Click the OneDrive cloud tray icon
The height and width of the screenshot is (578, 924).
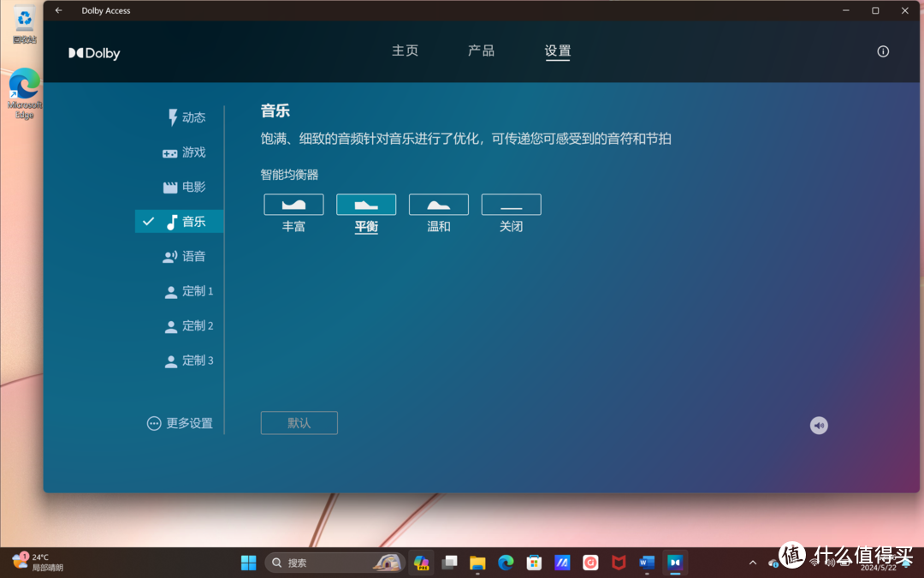tap(773, 563)
